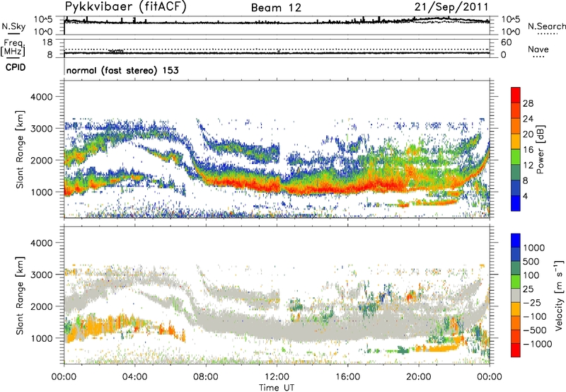Click power panel Slant Range [km] axis label
This screenshot has height=392, width=566.
20,149
